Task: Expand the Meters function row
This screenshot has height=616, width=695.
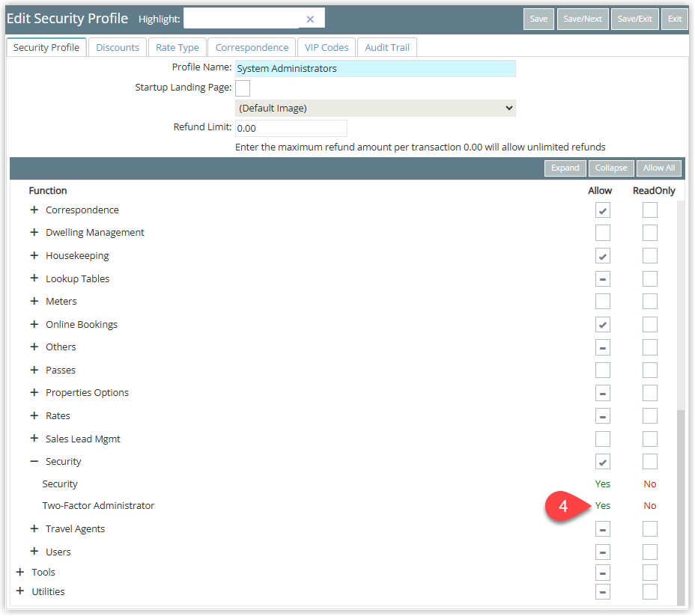Action: click(x=34, y=302)
